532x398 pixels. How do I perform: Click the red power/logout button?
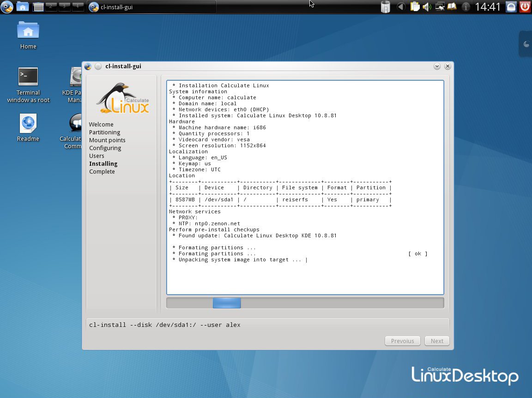[525, 7]
